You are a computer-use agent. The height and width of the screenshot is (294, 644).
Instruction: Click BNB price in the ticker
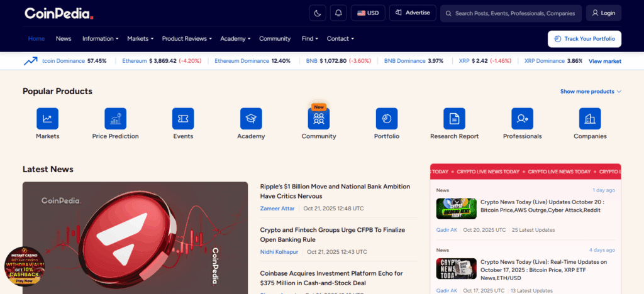tap(338, 61)
